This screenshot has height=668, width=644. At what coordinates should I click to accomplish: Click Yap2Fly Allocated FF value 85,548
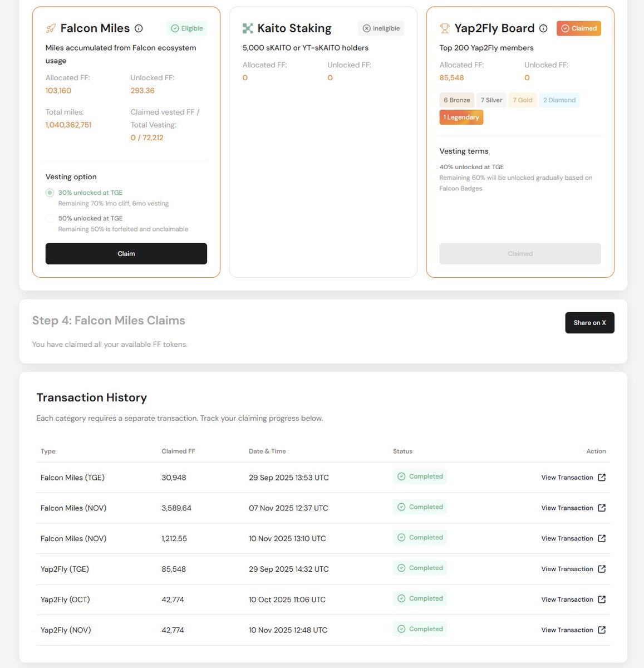(452, 78)
